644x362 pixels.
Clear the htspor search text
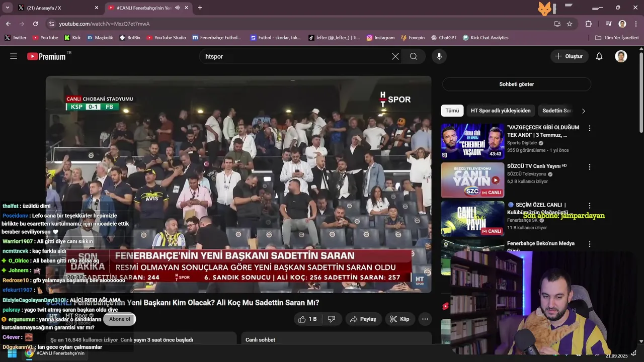395,56
